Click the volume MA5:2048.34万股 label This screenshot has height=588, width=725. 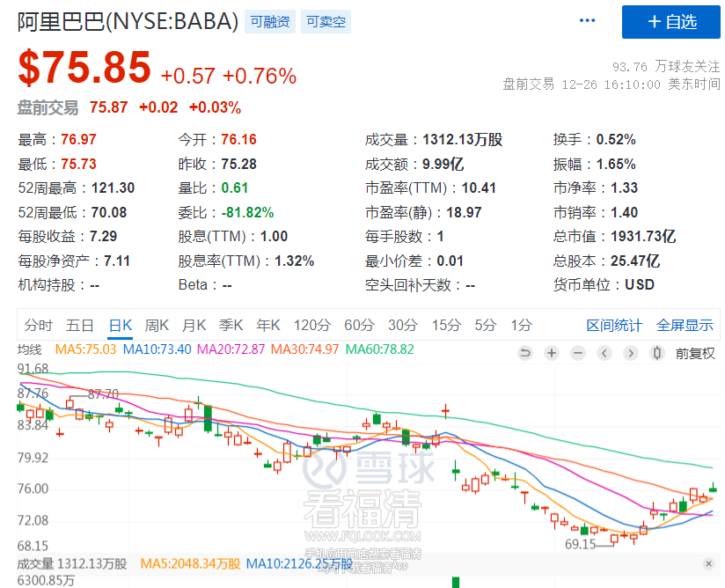pyautogui.click(x=191, y=564)
